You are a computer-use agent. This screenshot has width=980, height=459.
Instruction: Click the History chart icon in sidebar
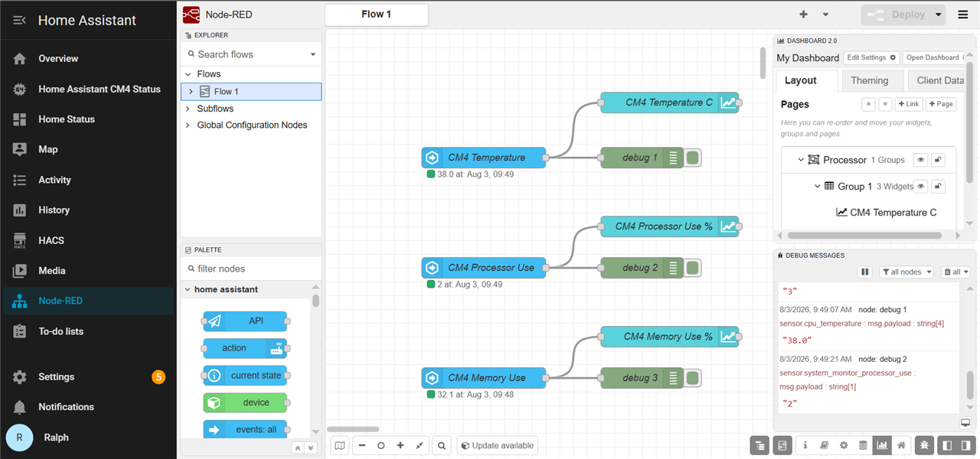pyautogui.click(x=20, y=210)
